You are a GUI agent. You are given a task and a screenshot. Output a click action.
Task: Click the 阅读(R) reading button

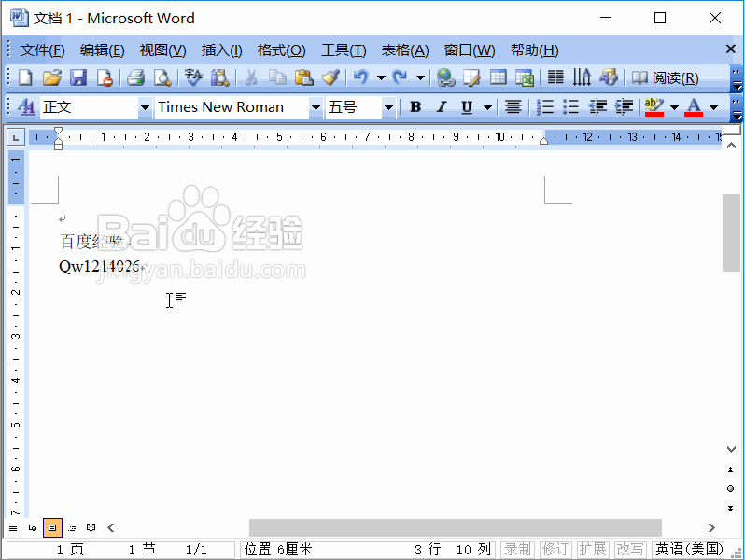click(x=665, y=77)
